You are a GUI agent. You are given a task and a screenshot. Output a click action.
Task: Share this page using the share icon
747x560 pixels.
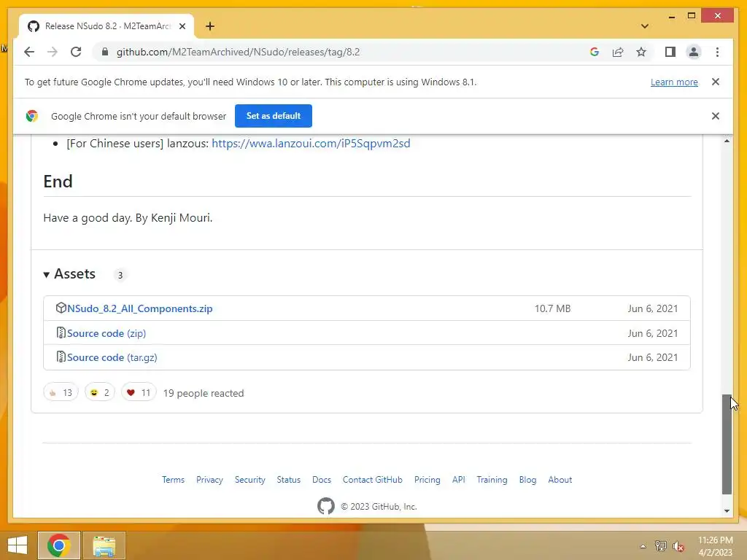coord(618,52)
